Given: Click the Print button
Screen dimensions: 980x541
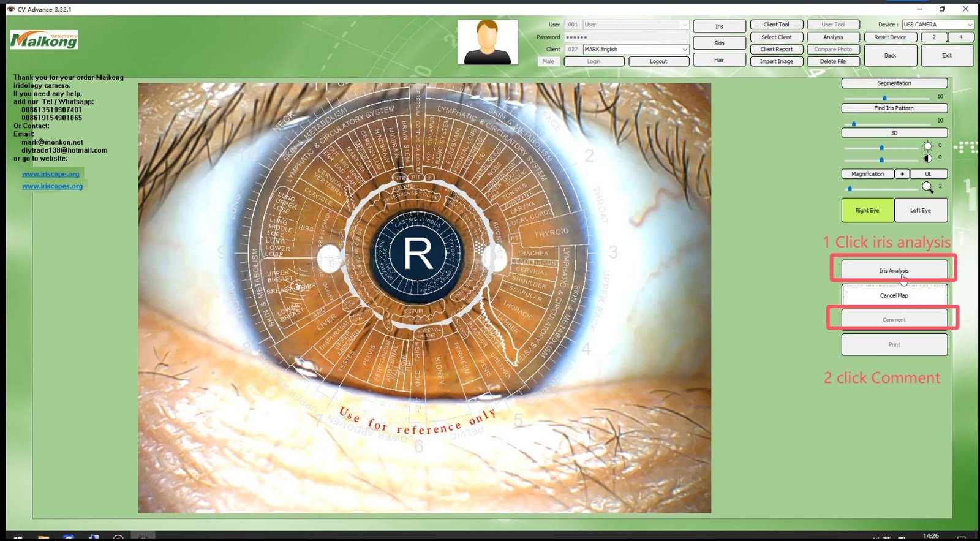Looking at the screenshot, I should coord(894,344).
